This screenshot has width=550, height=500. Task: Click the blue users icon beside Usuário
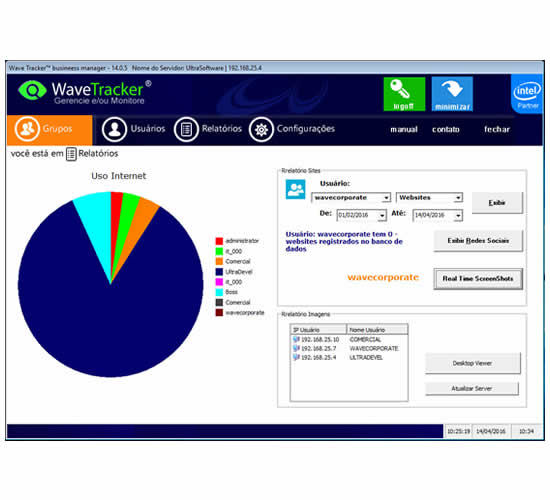(x=295, y=189)
